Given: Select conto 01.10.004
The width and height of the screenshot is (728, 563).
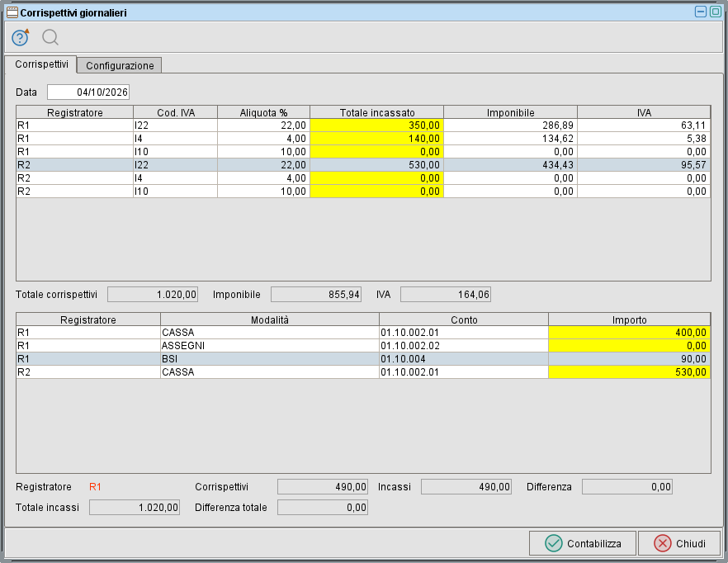Looking at the screenshot, I should coord(464,359).
